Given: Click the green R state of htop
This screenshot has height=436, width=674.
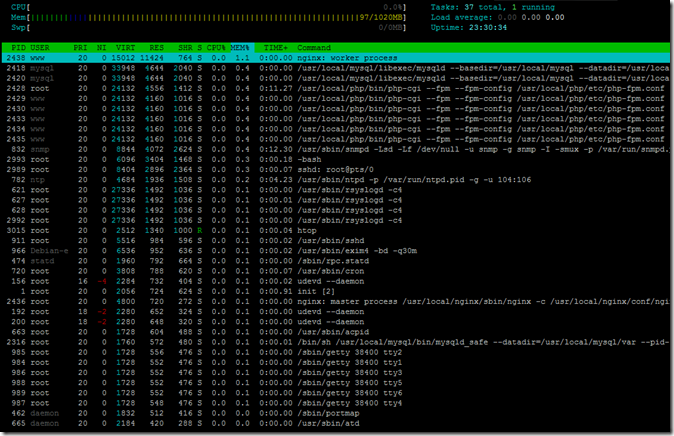Looking at the screenshot, I should (x=199, y=230).
